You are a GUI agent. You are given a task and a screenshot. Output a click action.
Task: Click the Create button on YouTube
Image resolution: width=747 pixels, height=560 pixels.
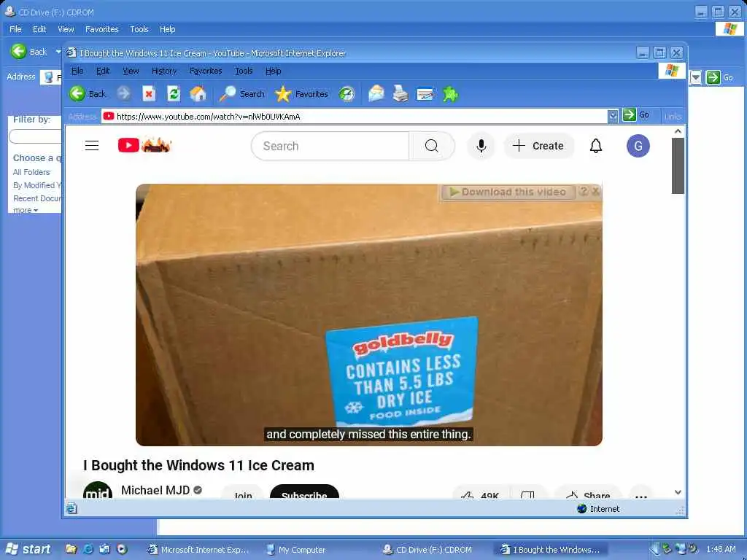pos(538,146)
